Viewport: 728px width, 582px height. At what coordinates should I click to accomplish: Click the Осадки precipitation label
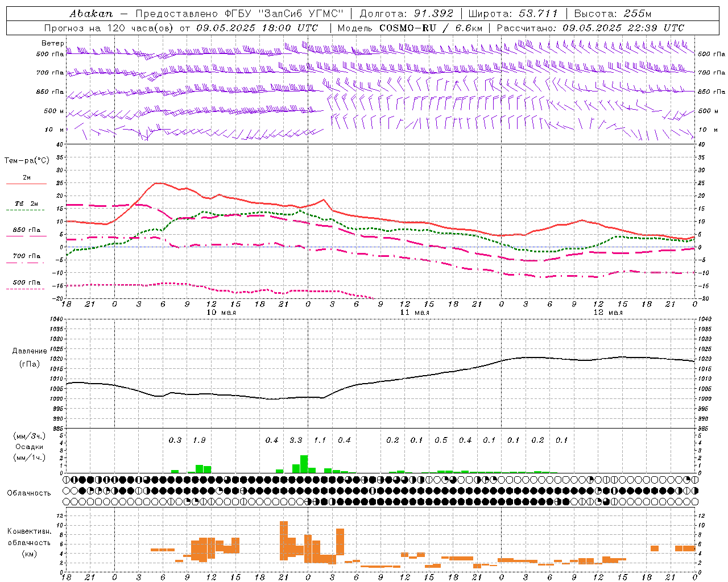tap(30, 447)
